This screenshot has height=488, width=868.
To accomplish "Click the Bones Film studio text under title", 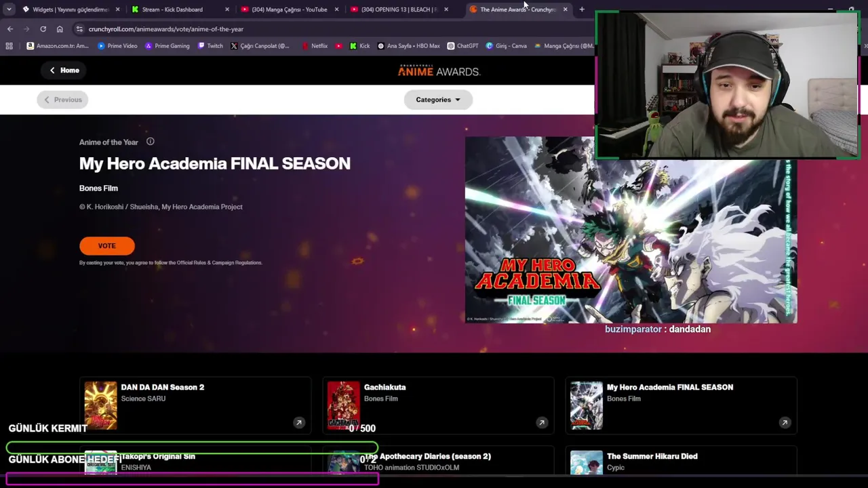I will coord(98,188).
